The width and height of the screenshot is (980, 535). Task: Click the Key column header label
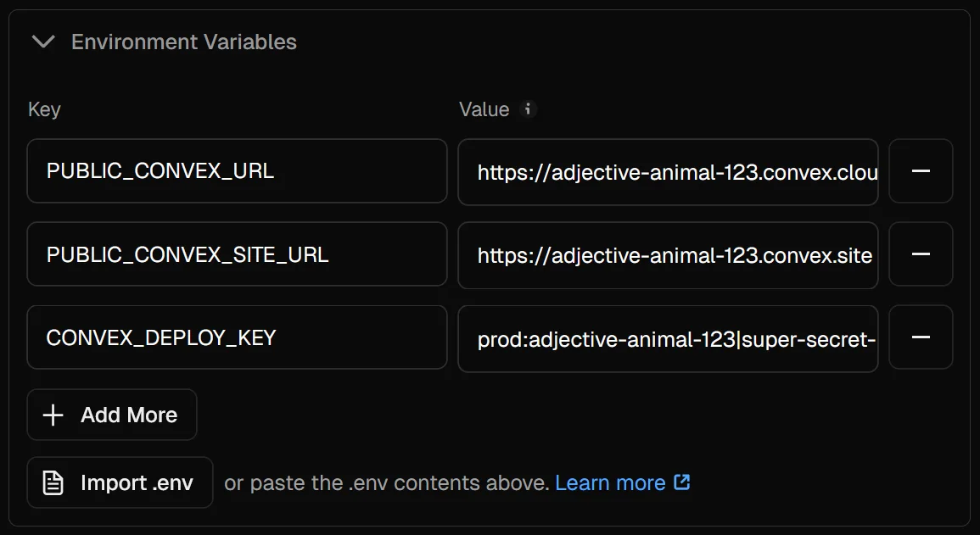coord(44,109)
